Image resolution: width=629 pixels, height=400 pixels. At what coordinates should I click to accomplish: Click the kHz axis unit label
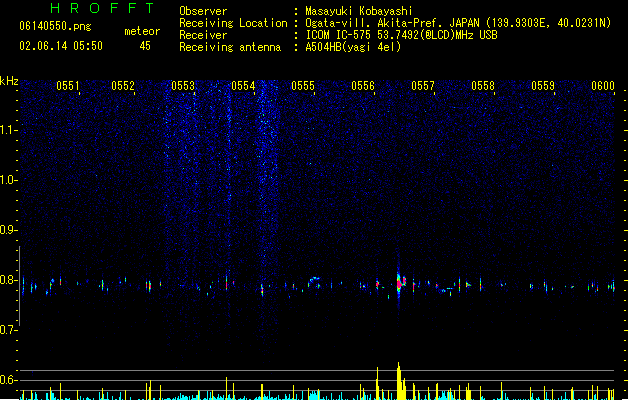pos(9,81)
